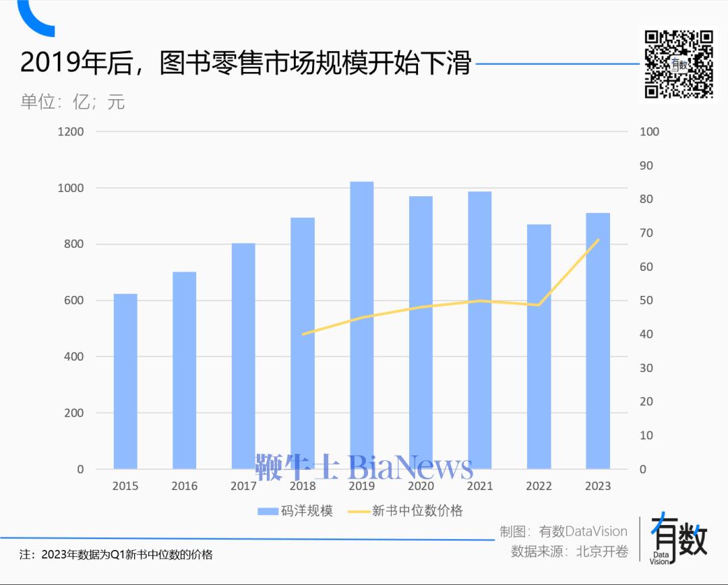Click left axis value 800

click(74, 244)
